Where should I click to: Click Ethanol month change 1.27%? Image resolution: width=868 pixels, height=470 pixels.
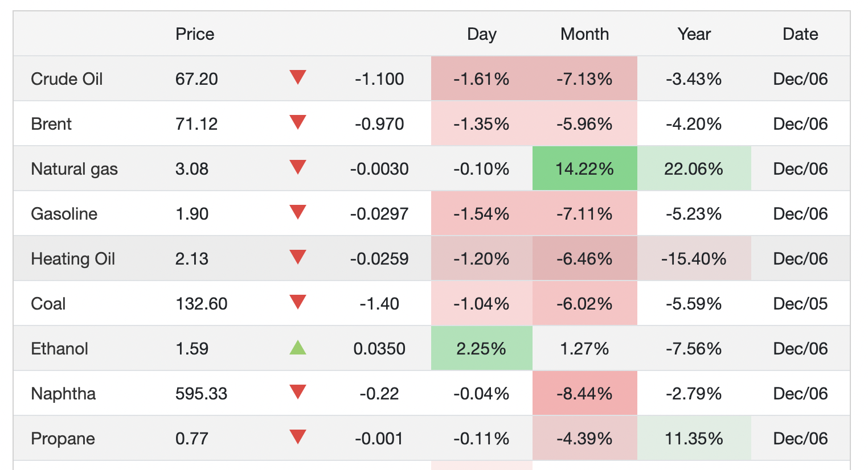pyautogui.click(x=584, y=349)
